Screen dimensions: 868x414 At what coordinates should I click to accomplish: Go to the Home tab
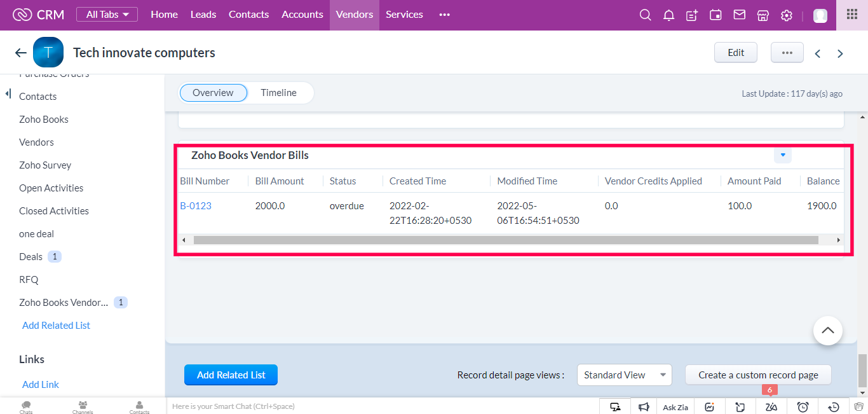pos(164,15)
